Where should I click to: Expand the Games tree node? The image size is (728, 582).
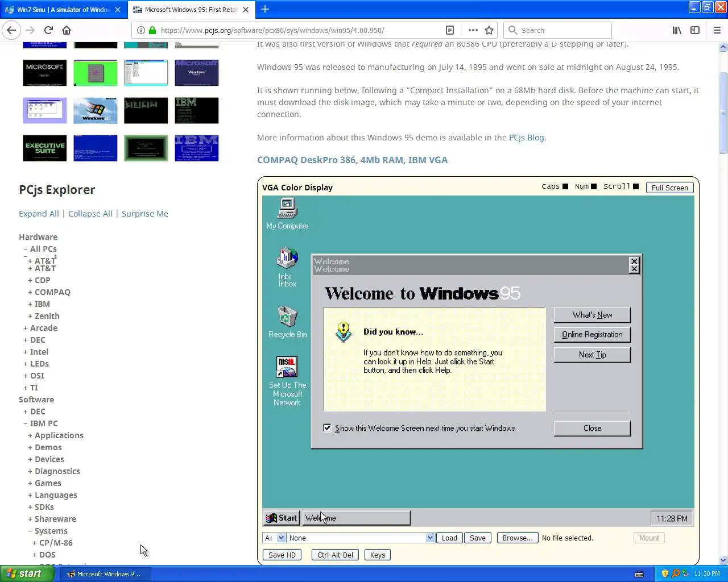coord(30,483)
